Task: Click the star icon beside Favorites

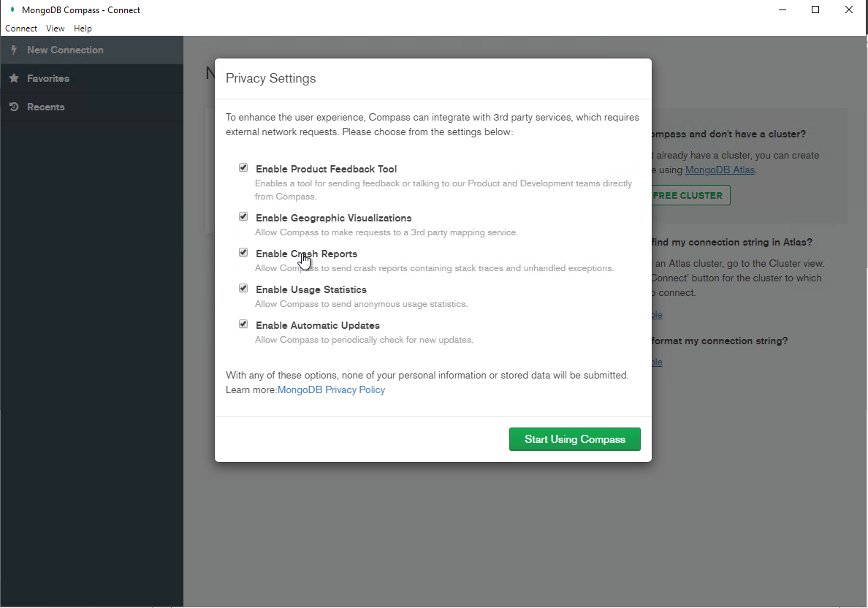Action: click(15, 78)
